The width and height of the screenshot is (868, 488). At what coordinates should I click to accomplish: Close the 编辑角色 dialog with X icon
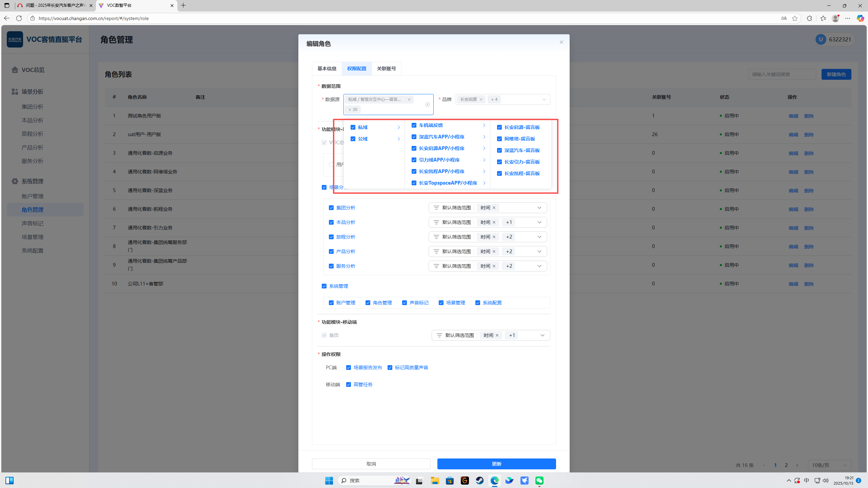(561, 42)
